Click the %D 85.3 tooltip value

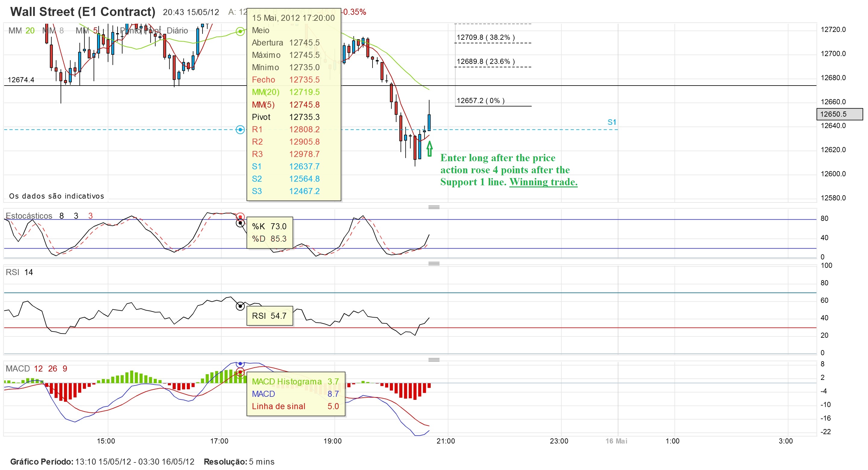click(269, 239)
